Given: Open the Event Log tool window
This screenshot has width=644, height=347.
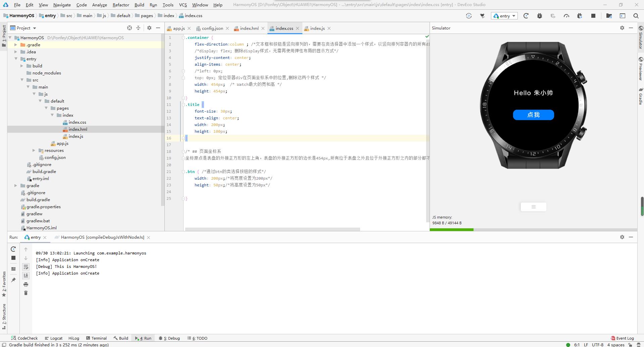Looking at the screenshot, I should (622, 338).
